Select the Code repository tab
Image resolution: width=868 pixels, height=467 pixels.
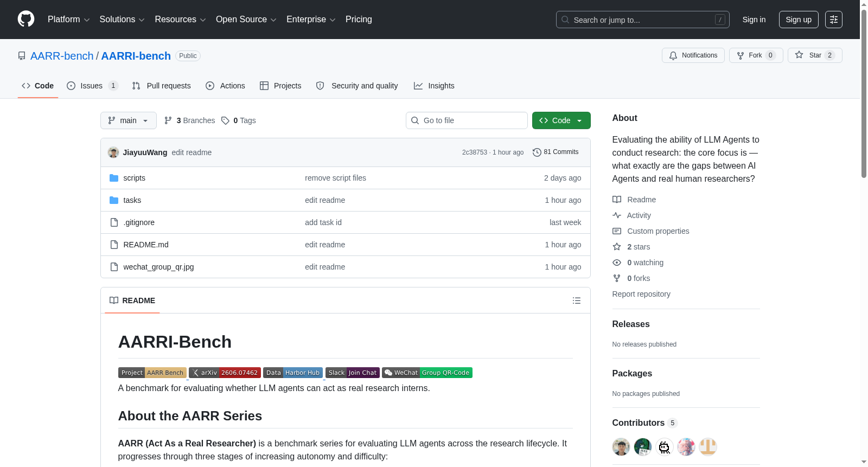pyautogui.click(x=38, y=86)
